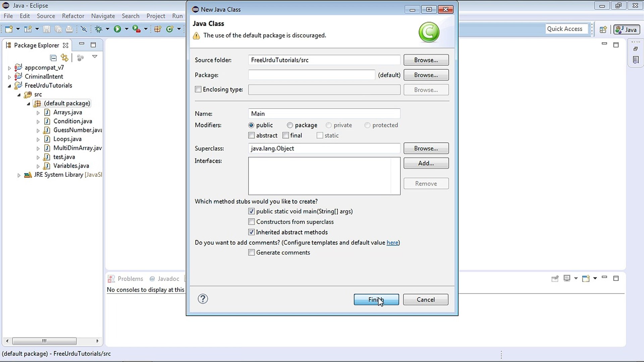Click the Open Perspective icon
The image size is (644, 362).
click(x=603, y=29)
